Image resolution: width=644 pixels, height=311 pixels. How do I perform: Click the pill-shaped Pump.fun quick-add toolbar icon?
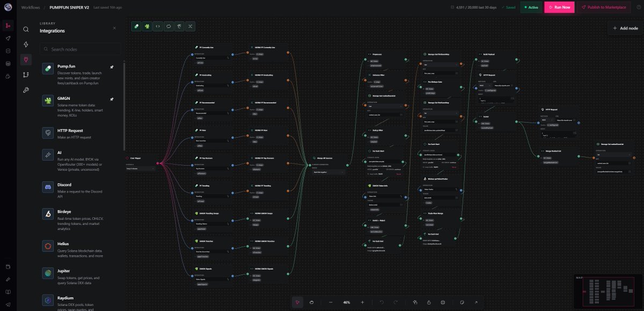click(x=136, y=26)
